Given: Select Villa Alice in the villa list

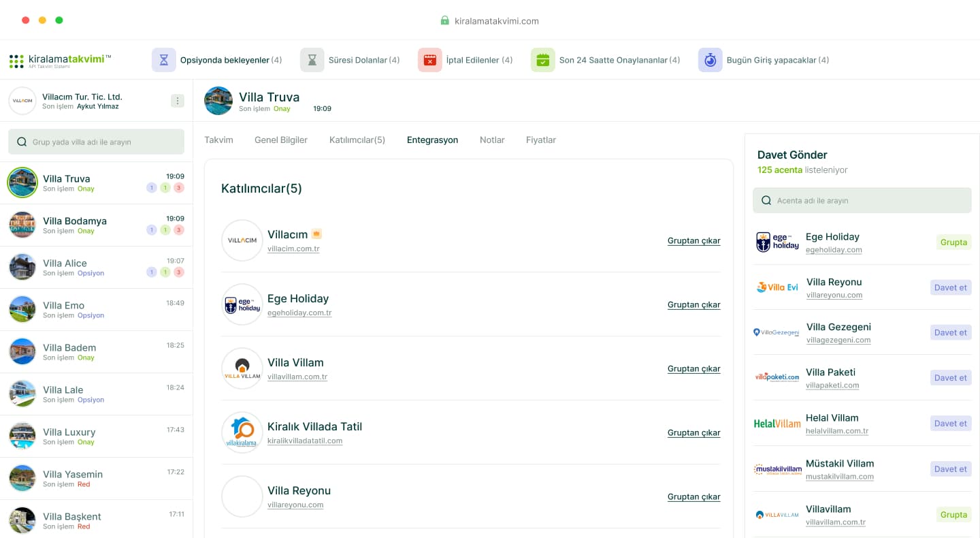Looking at the screenshot, I should tap(65, 264).
